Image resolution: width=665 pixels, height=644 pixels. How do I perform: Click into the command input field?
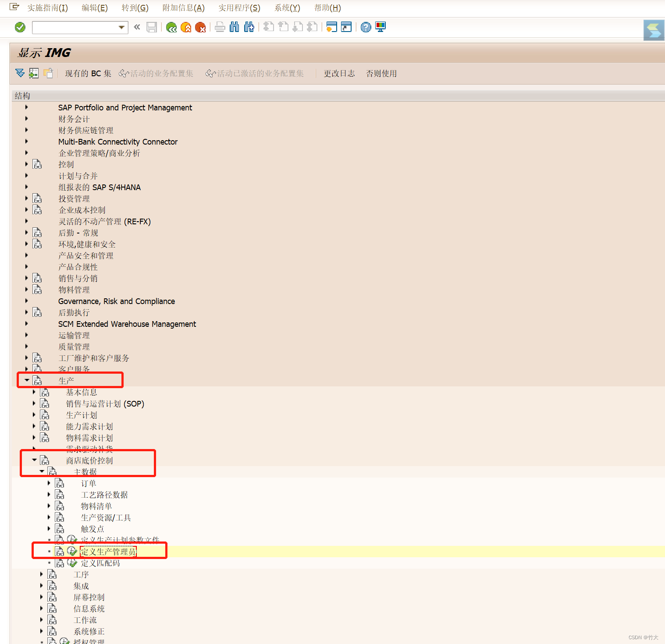75,28
